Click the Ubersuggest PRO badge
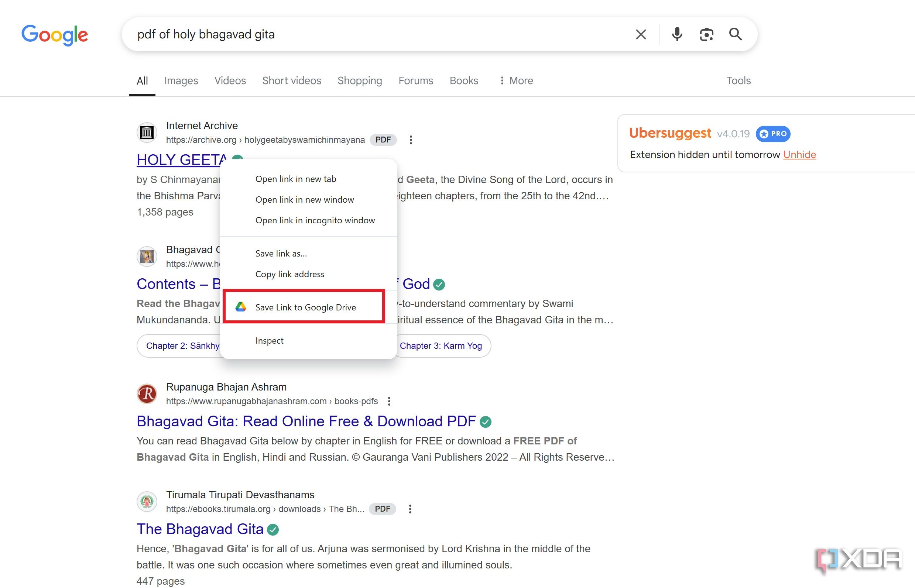 (x=773, y=134)
